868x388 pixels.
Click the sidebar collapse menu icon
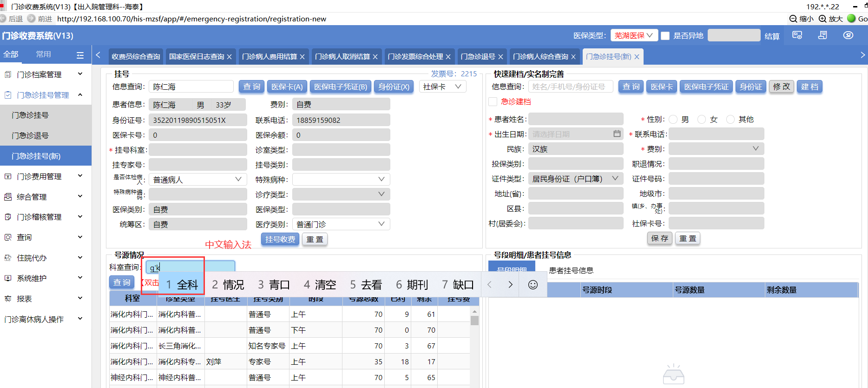80,55
